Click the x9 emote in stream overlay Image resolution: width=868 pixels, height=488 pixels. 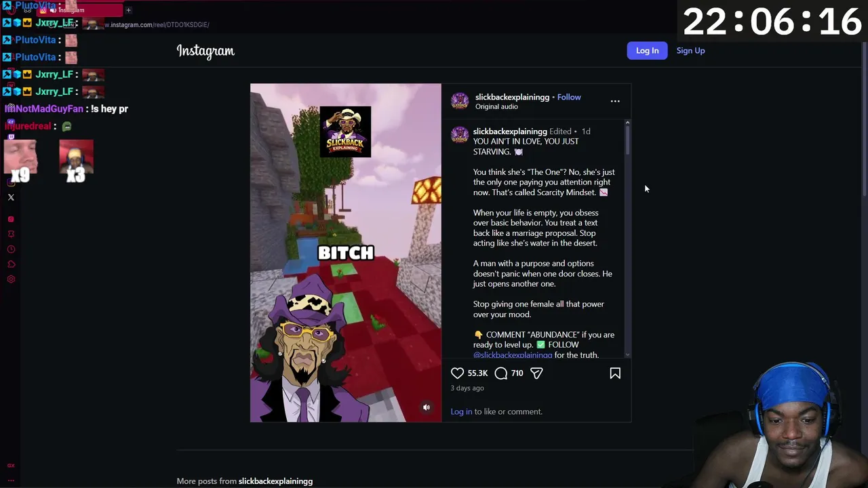tap(20, 161)
